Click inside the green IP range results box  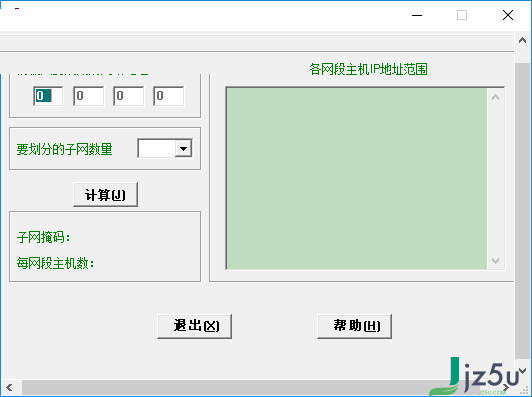[357, 178]
